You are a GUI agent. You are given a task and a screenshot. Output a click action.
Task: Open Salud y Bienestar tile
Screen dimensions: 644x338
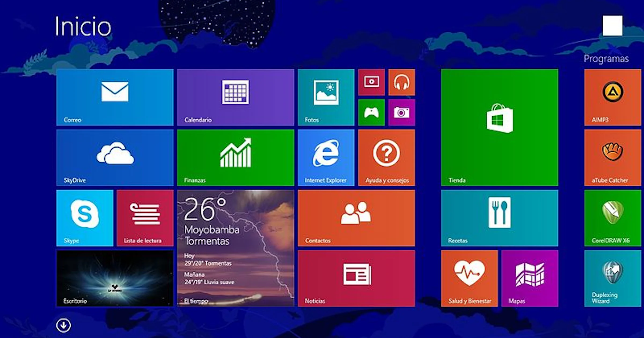[x=469, y=278]
